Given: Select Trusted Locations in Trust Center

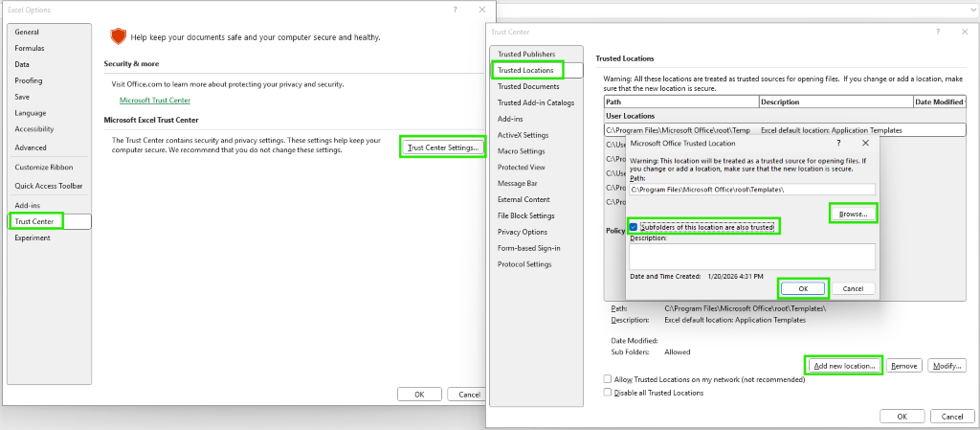Looking at the screenshot, I should click(x=536, y=71).
